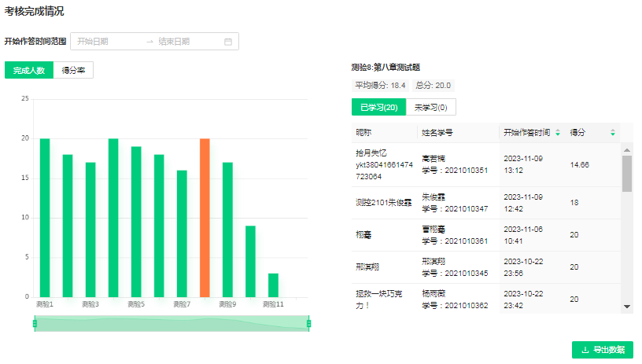Viewport: 642px width, 364px height.
Task: Show the 未学习(0) student list
Action: 430,108
